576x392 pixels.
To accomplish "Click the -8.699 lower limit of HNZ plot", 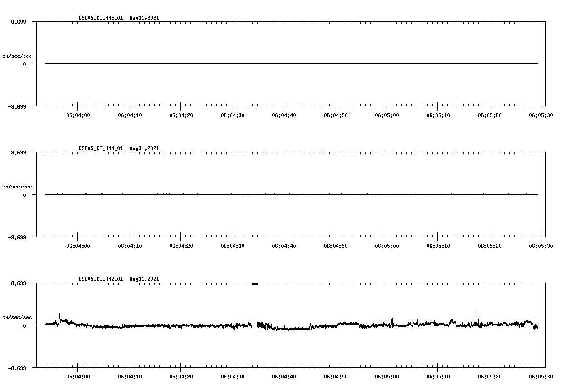I will pos(17,368).
